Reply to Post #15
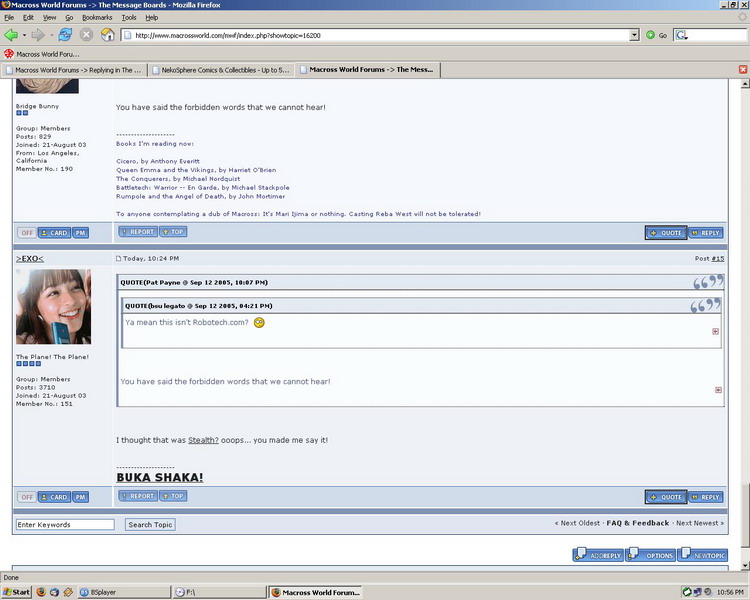Viewport: 750px width, 600px height. click(706, 497)
